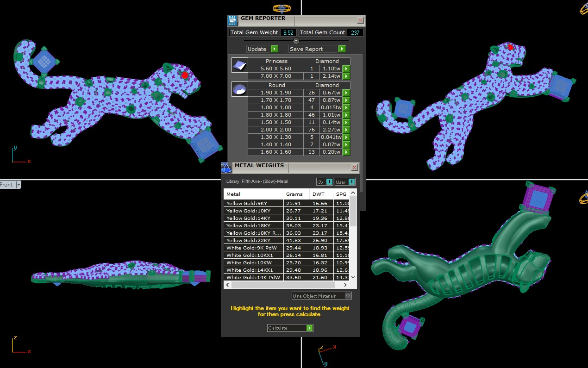The image size is (588, 368).
Task: Click the Update button
Action: (x=262, y=49)
